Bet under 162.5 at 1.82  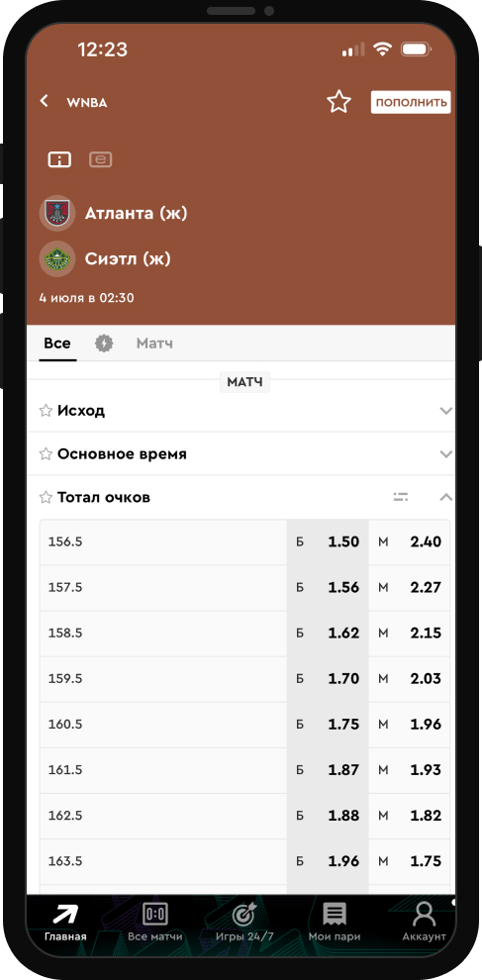[x=410, y=816]
